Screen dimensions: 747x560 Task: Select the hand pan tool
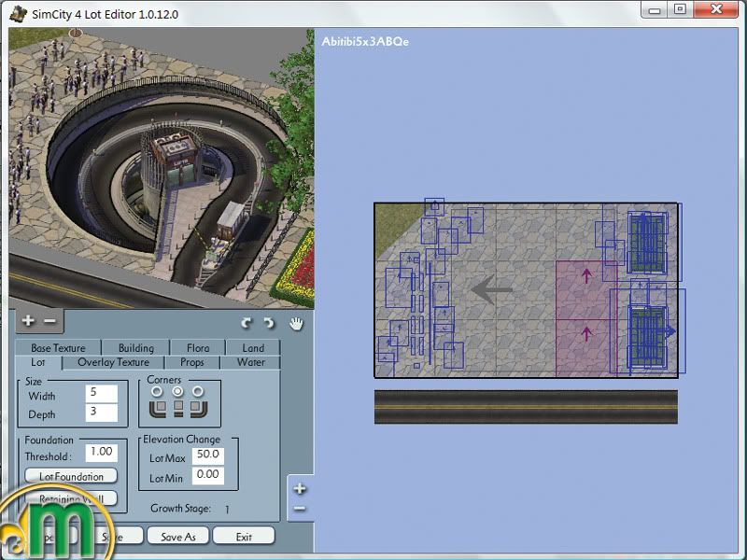[296, 323]
